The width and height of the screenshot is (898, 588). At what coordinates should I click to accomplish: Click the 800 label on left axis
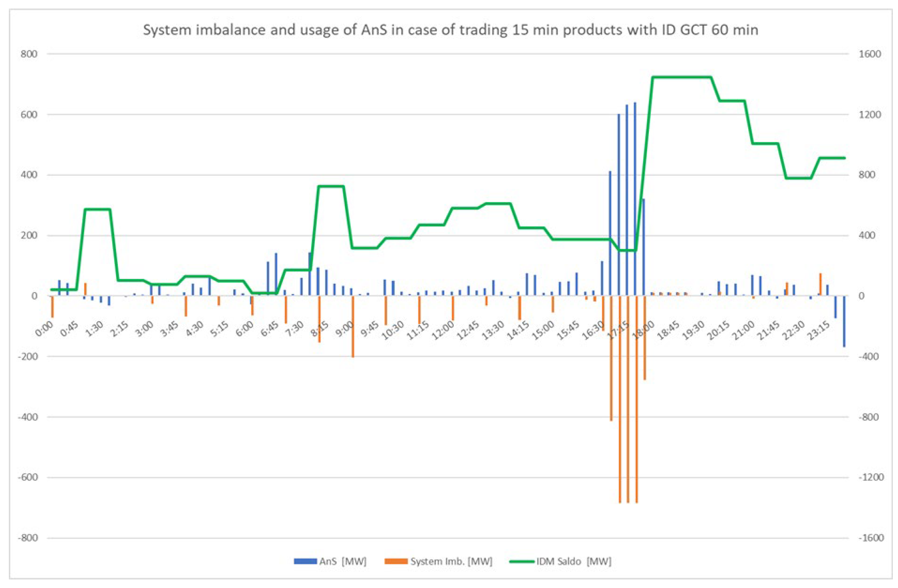[29, 54]
